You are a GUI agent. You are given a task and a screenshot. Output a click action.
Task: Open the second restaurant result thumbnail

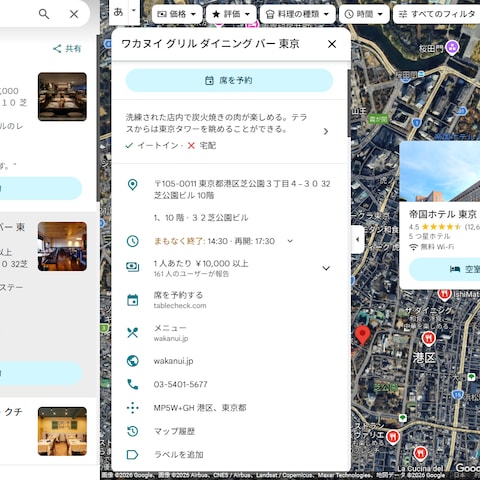click(62, 247)
